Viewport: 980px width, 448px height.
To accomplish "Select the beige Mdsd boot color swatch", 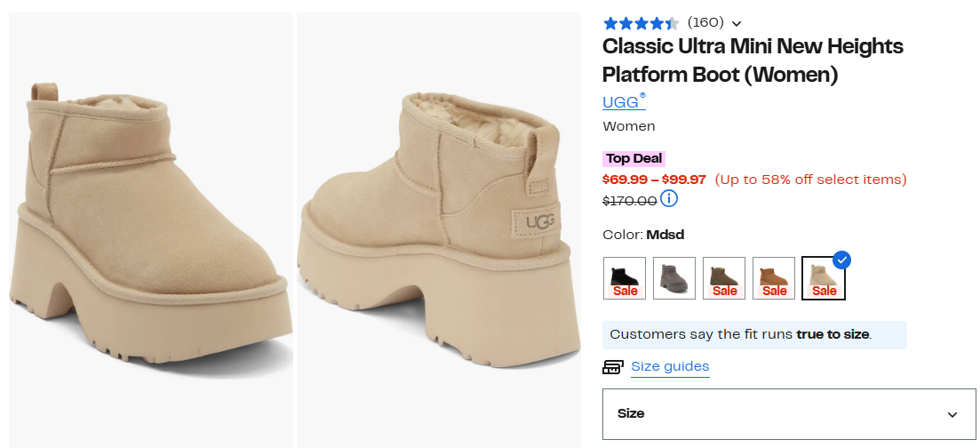I will 823,279.
